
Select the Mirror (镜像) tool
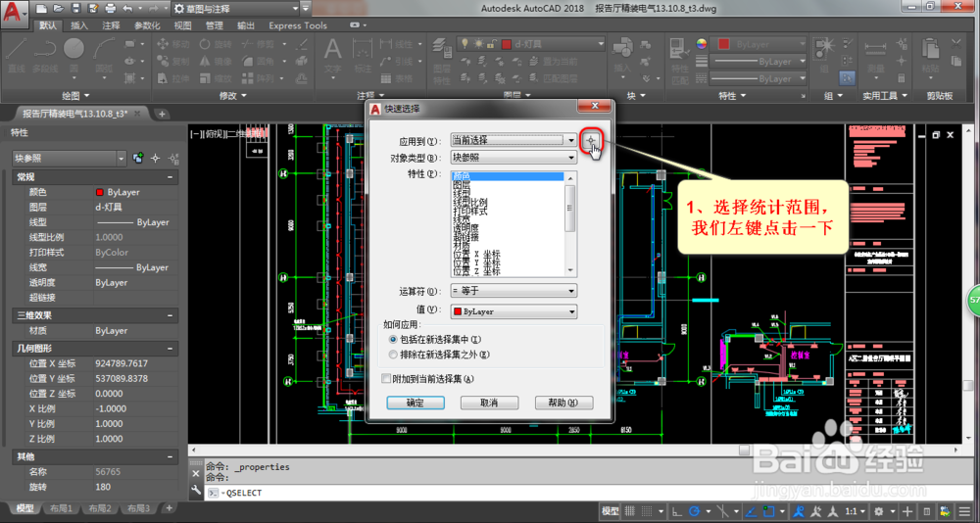pos(217,62)
